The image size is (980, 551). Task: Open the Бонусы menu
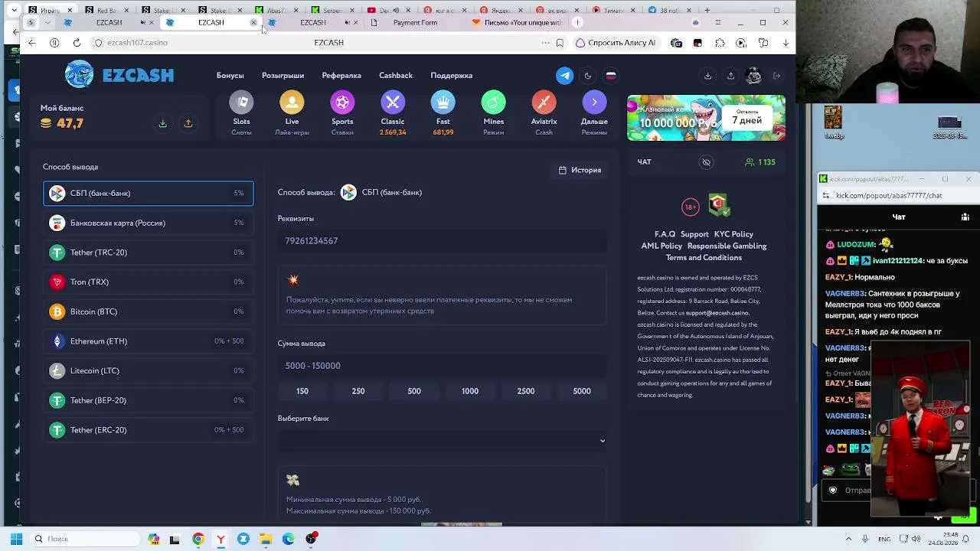coord(230,76)
